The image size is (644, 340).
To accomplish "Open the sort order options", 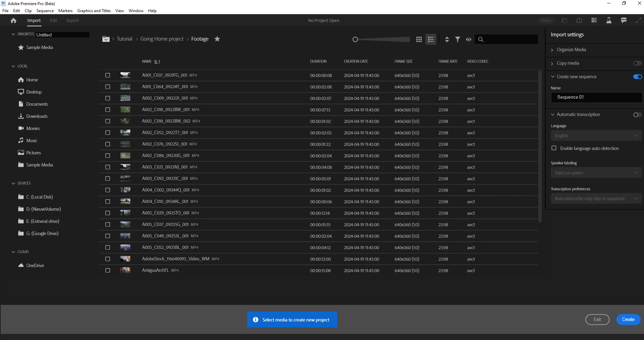I will point(447,40).
